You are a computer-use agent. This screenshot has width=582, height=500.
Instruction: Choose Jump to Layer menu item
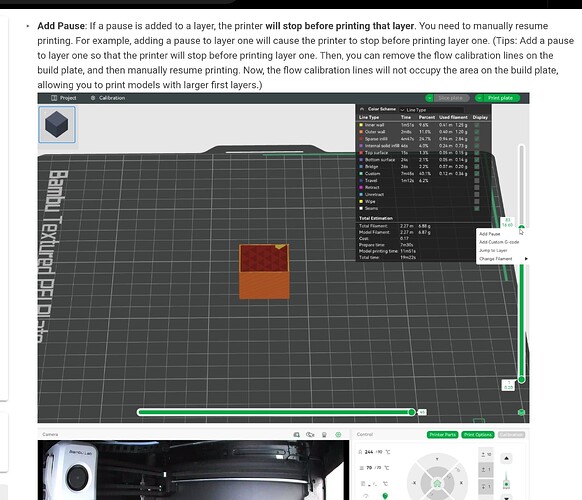pos(493,251)
